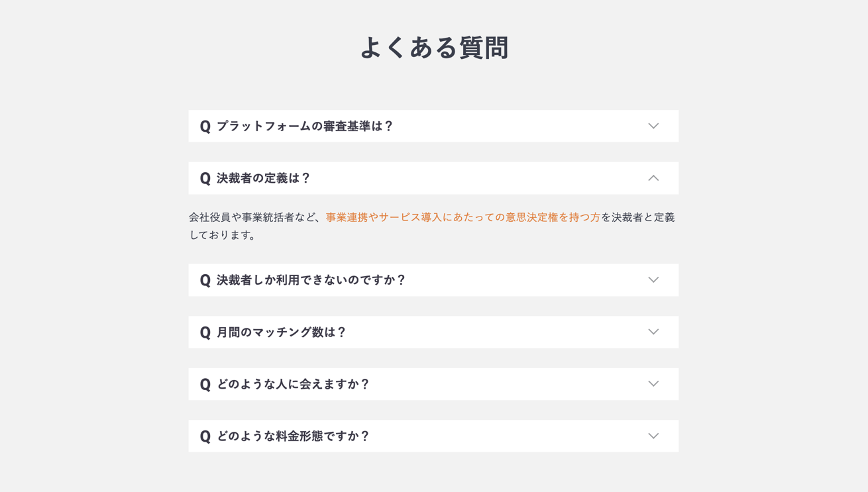This screenshot has width=868, height=492.
Task: Click the よくある質問 heading
Action: coord(434,47)
